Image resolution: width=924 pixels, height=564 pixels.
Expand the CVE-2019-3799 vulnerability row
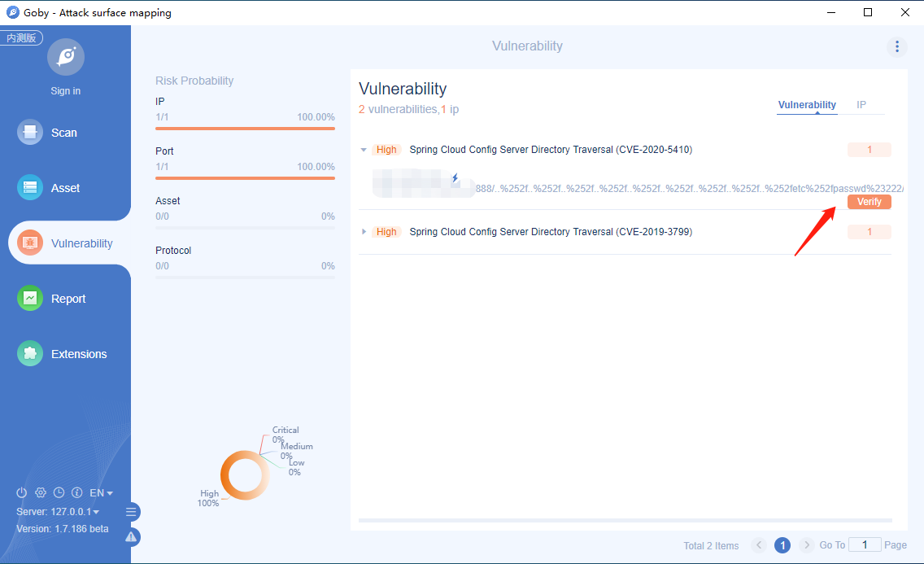click(364, 232)
